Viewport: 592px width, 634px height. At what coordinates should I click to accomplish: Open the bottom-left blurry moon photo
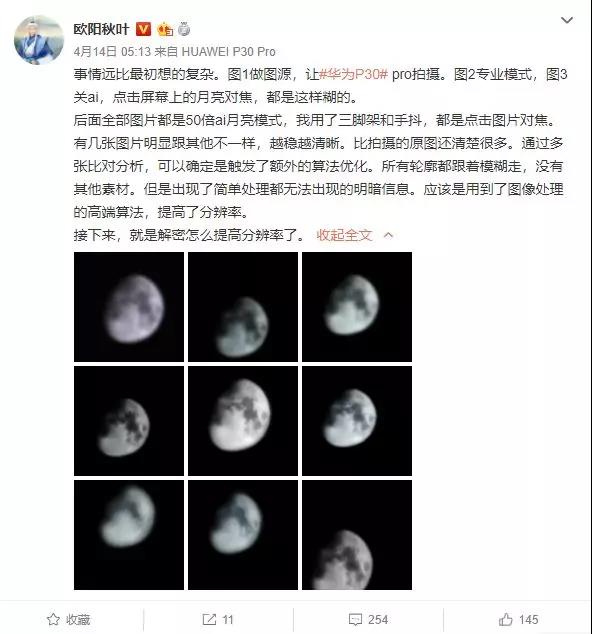[x=129, y=535]
